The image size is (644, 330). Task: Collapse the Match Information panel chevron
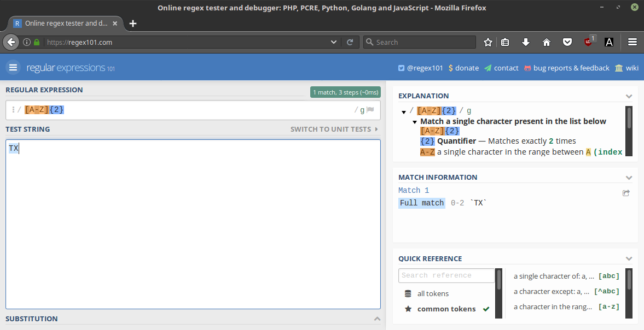(629, 178)
